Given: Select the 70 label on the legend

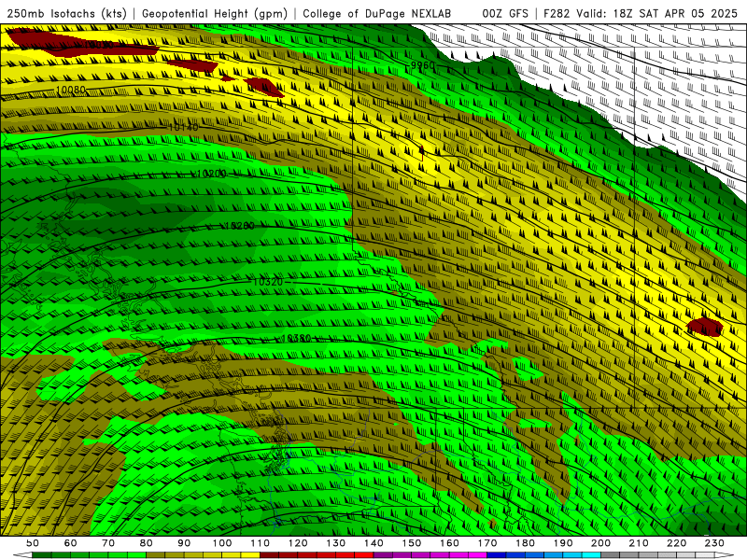Looking at the screenshot, I should (108, 543).
